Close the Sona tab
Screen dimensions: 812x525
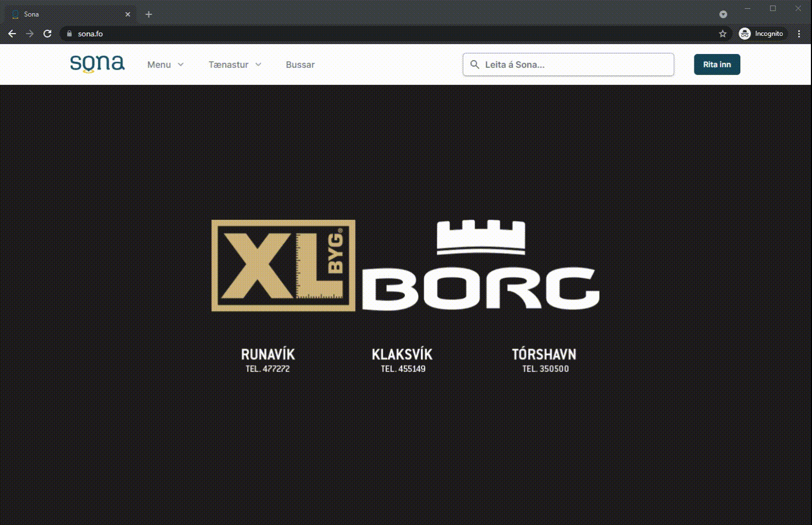point(128,14)
